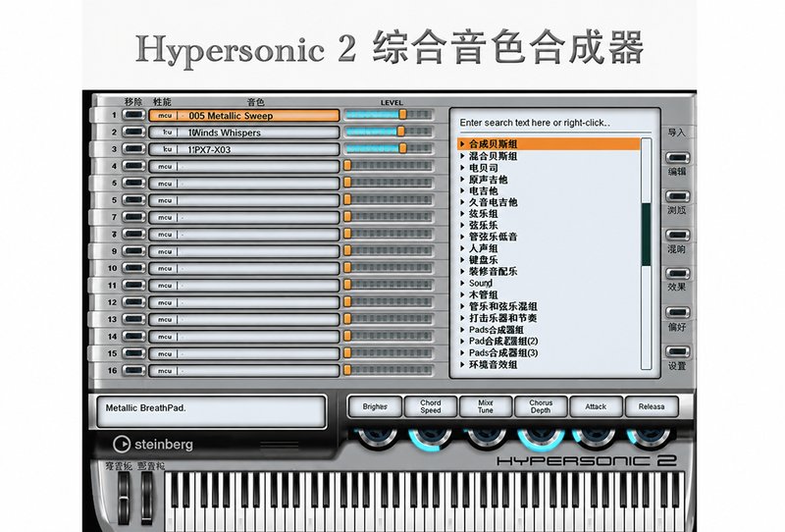Click level slider for Winds Whispers
Screen dimensions: 785x532
tap(389, 132)
